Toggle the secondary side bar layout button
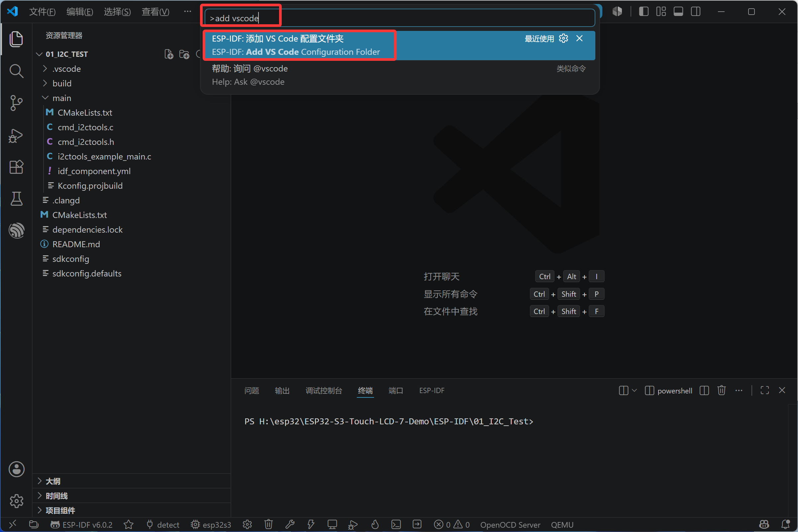The height and width of the screenshot is (532, 798). pos(696,12)
